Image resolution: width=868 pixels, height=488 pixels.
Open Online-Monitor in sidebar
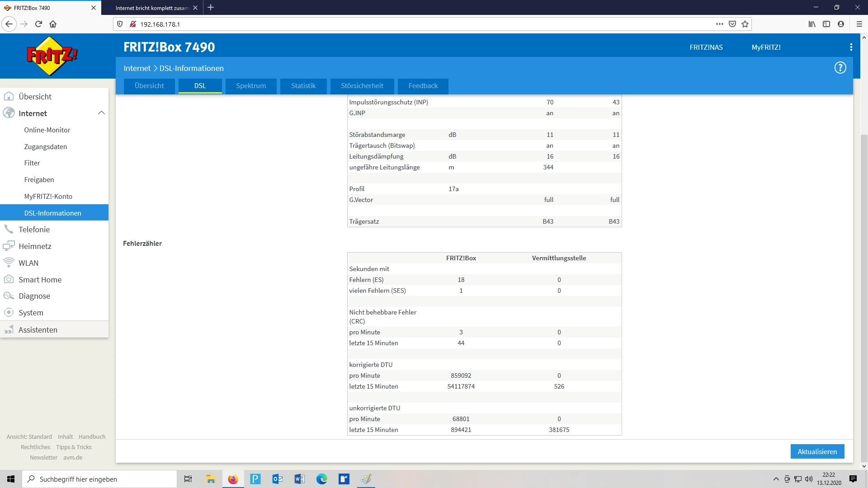(47, 130)
